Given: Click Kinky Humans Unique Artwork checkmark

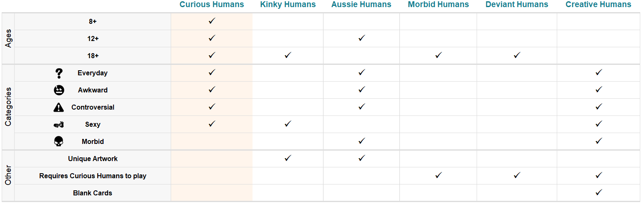Looking at the screenshot, I should click(x=288, y=158).
